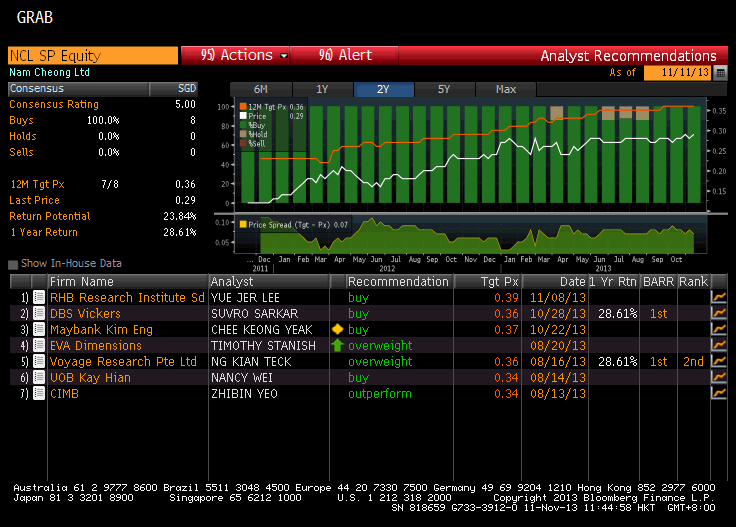736x527 pixels.
Task: Click the Consensus panel header
Action: click(103, 88)
